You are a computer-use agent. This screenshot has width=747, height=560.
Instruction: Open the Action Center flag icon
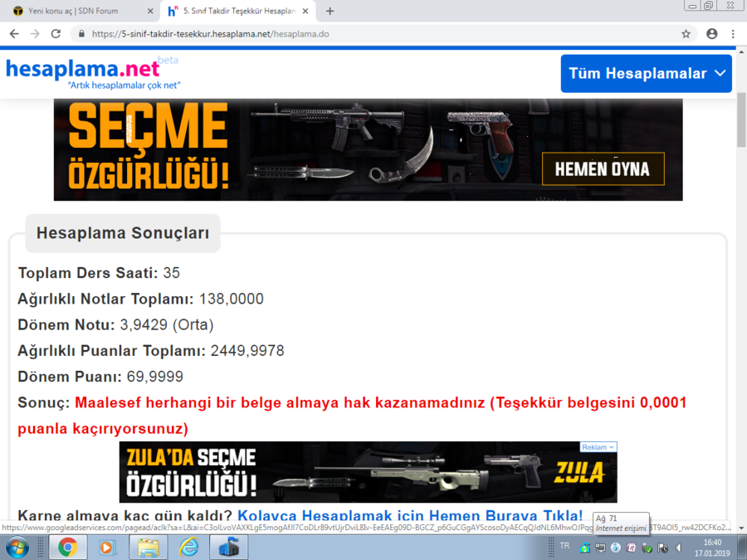tap(662, 548)
